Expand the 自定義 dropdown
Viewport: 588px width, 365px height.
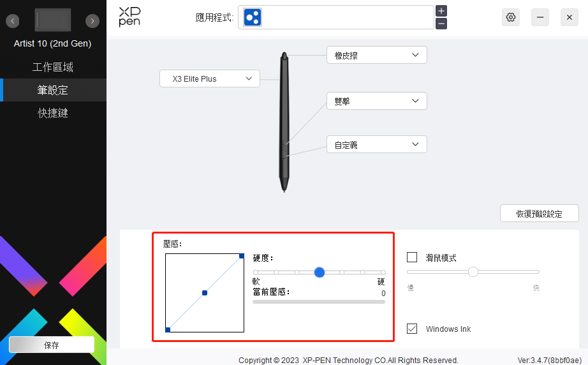[x=376, y=144]
